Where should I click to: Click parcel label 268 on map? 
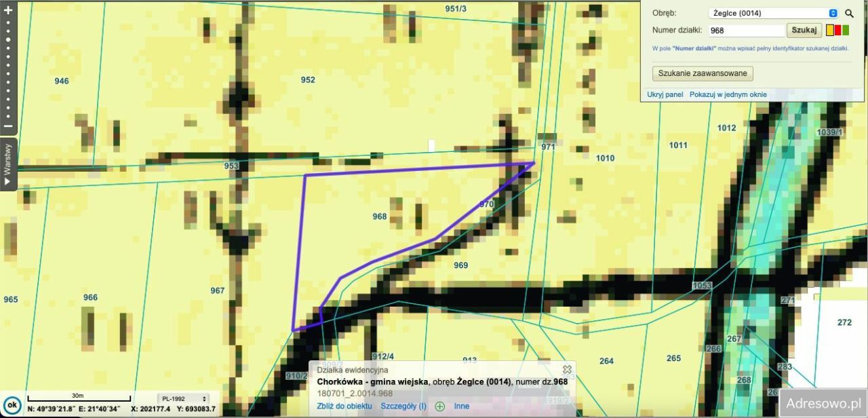[x=744, y=380]
